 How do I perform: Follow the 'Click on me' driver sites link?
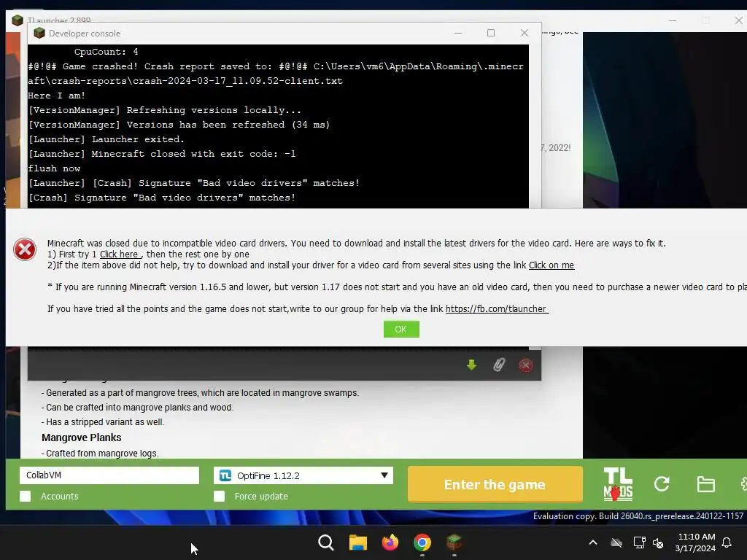click(551, 265)
